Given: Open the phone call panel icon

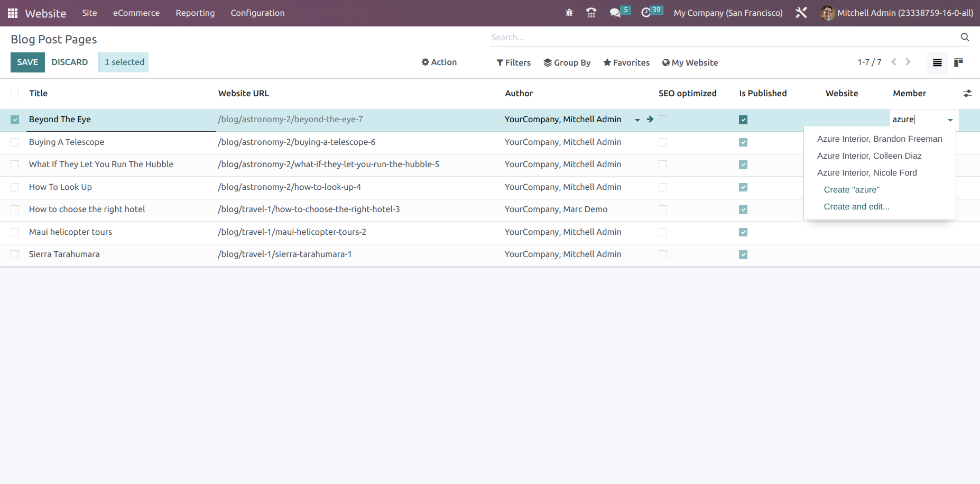Looking at the screenshot, I should click(591, 12).
